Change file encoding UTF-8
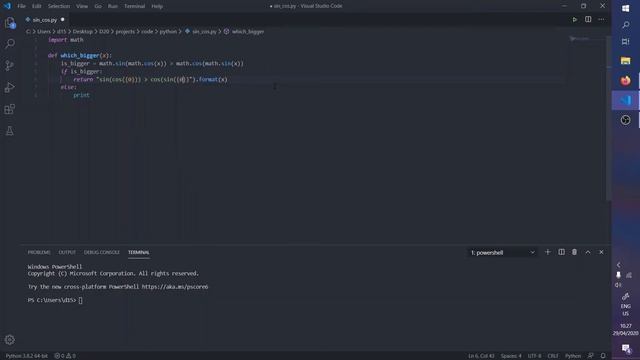The image size is (640, 360). [534, 356]
